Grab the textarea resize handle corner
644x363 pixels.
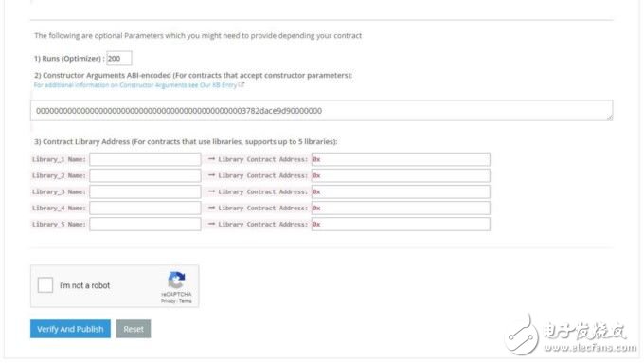(x=610, y=118)
